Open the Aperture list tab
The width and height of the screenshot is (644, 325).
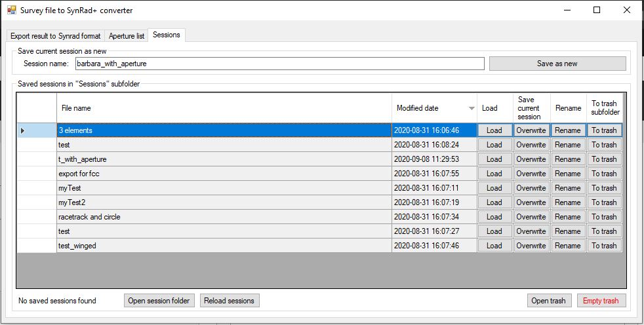(x=127, y=36)
